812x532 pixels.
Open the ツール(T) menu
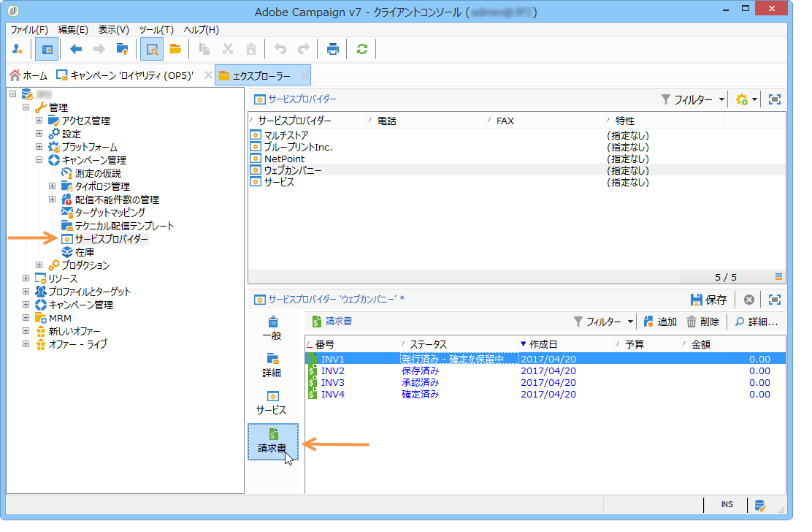tap(156, 29)
